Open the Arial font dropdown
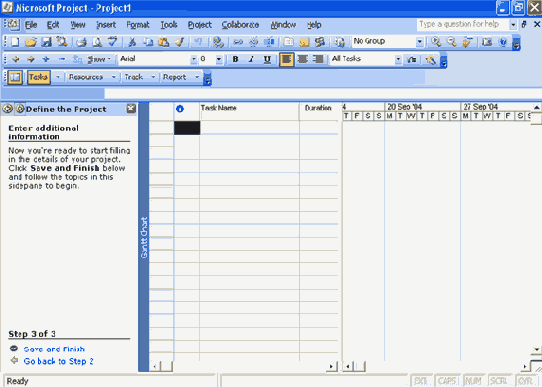Viewport: 542px width, 387px height. (x=194, y=59)
